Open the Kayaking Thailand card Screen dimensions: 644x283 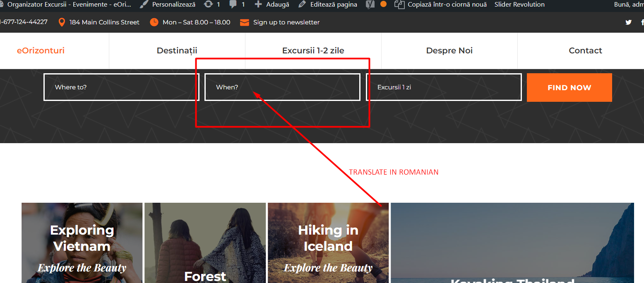[512, 243]
